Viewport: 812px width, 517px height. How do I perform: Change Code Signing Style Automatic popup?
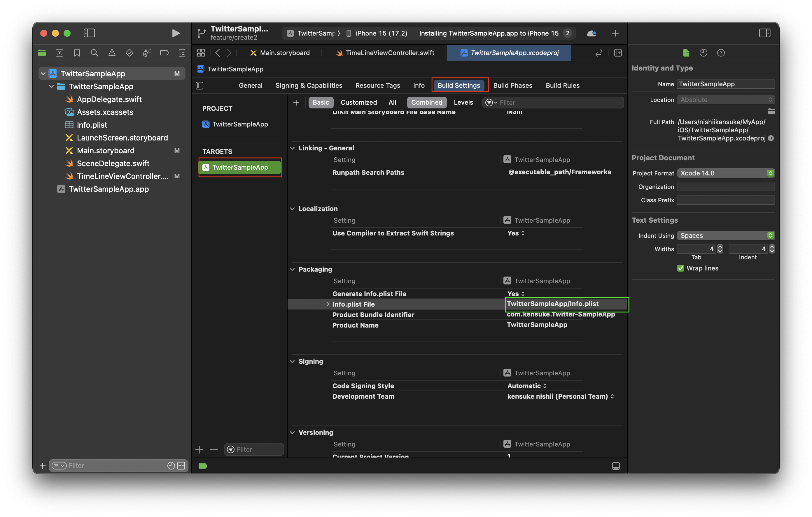tap(527, 386)
